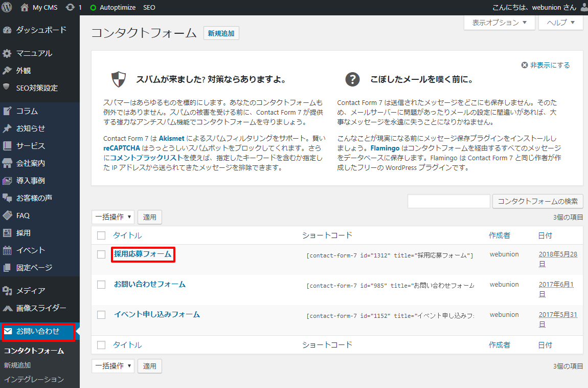The image size is (588, 388).
Task: Click the お客様の声 comments icon
Action: 7,198
